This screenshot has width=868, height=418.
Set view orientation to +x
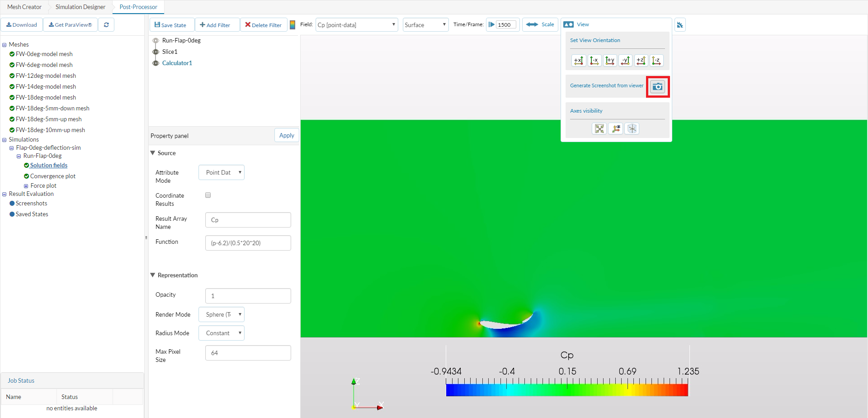[x=579, y=61]
